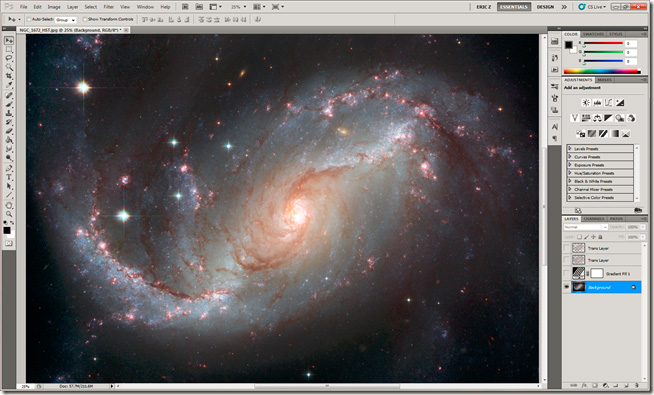Add a Levels adjustment

(x=597, y=103)
